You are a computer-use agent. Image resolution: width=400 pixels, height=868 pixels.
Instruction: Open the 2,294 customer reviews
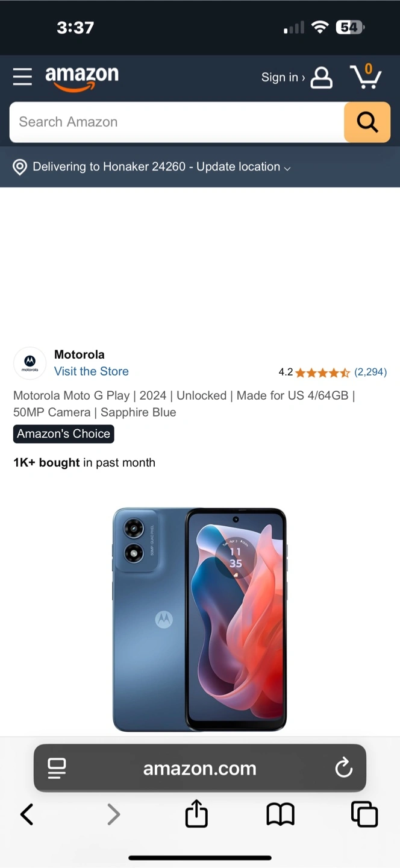click(x=370, y=372)
